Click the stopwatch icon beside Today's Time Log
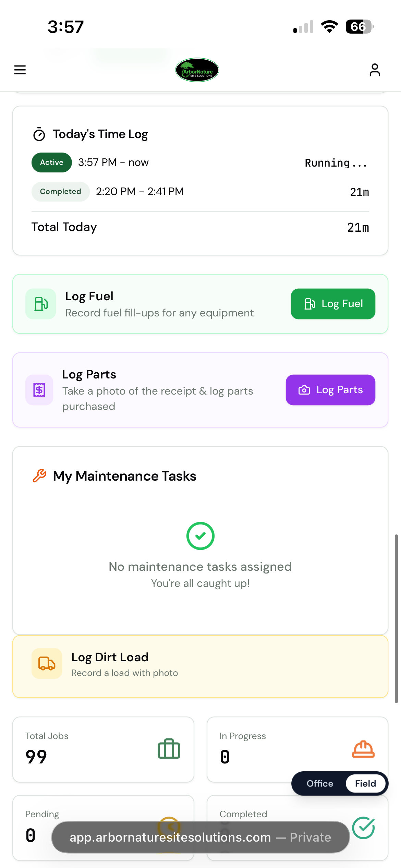The image size is (401, 868). tap(39, 134)
